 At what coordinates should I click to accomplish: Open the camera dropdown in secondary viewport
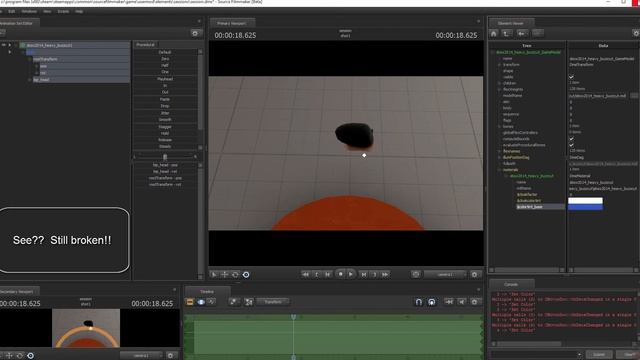click(141, 356)
